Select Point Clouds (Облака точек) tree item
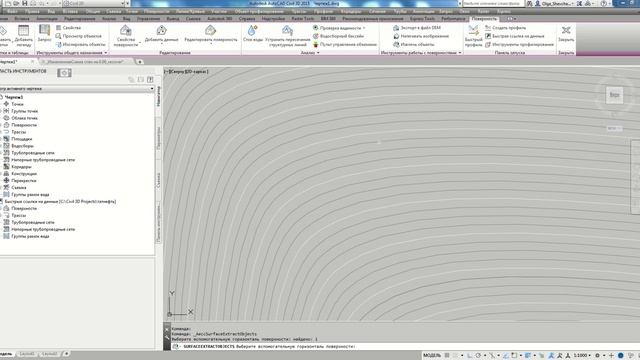 pos(24,118)
